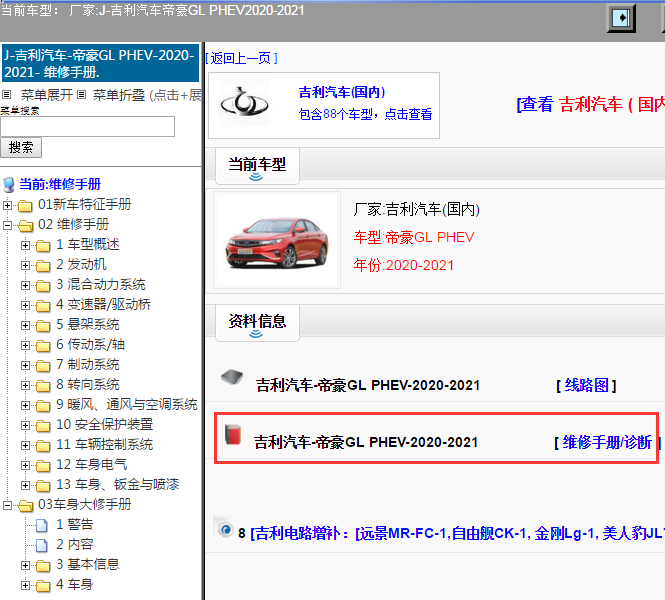Click the panel collapse arrow button at top right

point(621,18)
